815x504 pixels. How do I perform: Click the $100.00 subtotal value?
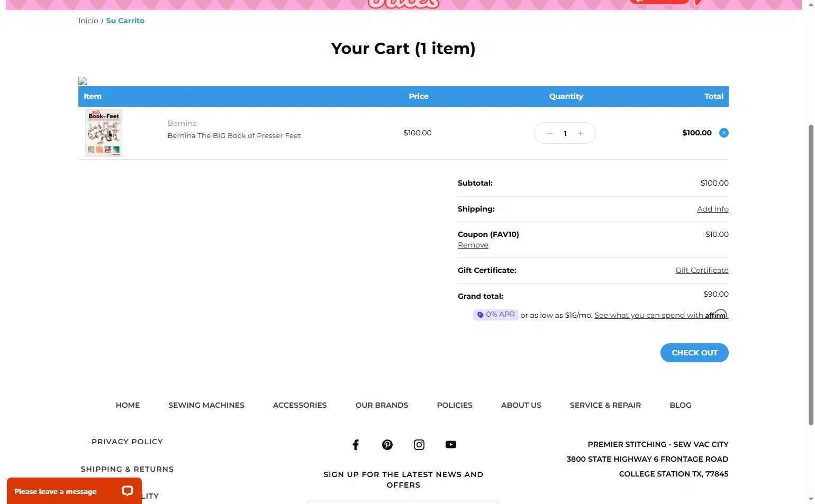pyautogui.click(x=714, y=183)
